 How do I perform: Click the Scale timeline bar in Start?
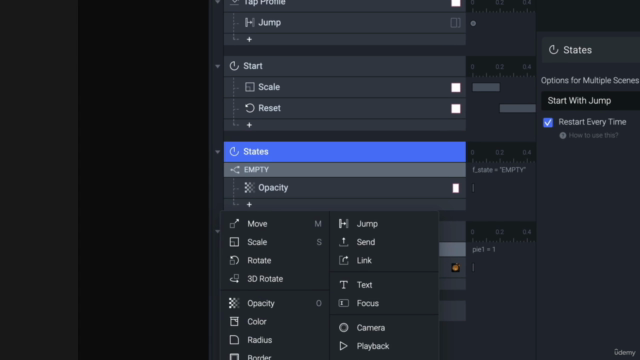486,87
